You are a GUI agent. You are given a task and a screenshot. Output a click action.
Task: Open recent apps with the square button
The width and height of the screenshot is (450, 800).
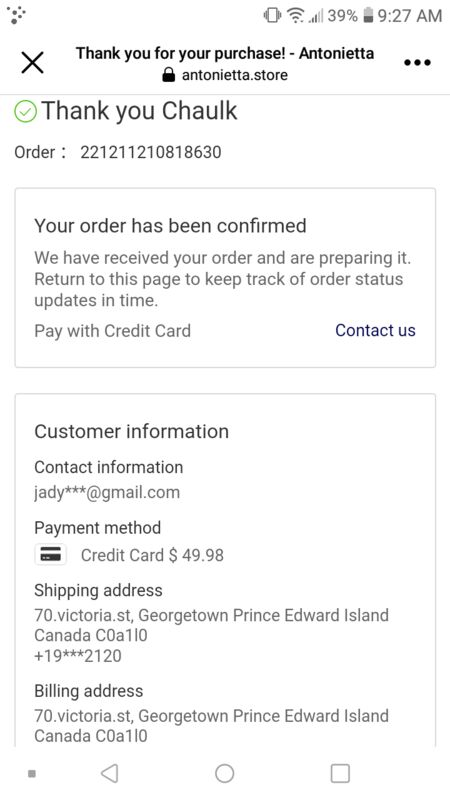tap(340, 773)
